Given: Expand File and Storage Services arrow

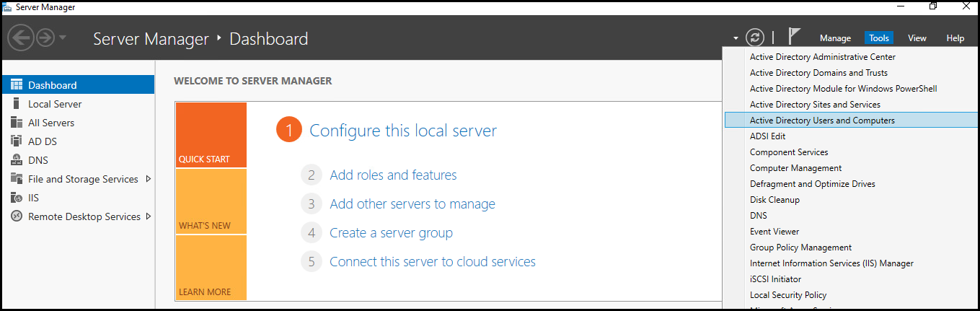Looking at the screenshot, I should pyautogui.click(x=149, y=179).
